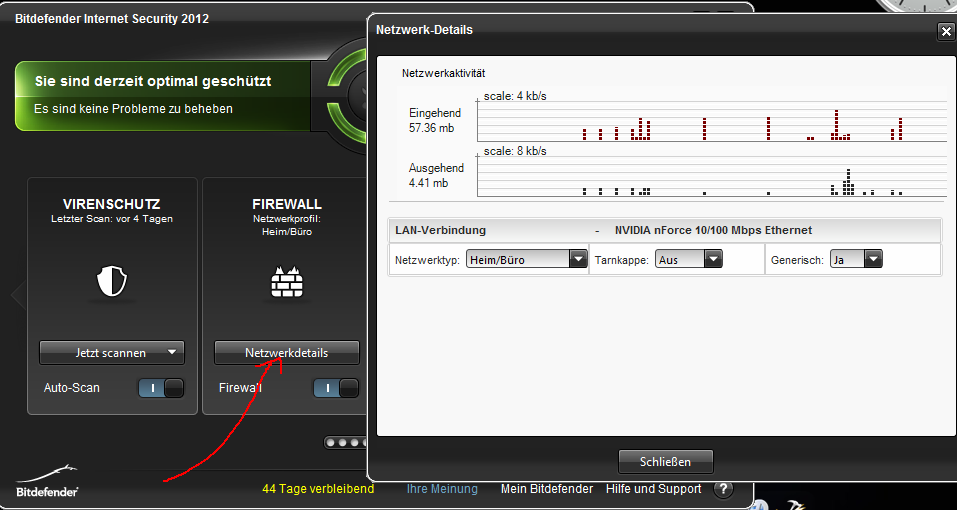Toggle the Auto-Scan switch
This screenshot has width=957, height=510.
(161, 388)
